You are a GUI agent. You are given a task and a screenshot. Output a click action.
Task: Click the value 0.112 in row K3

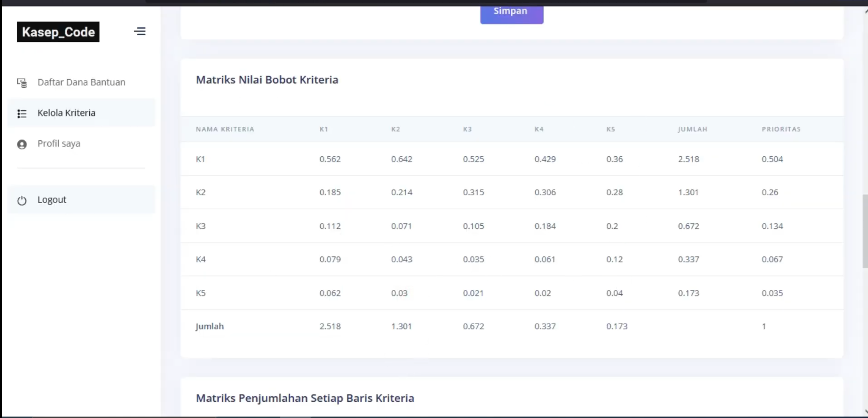[x=330, y=226]
